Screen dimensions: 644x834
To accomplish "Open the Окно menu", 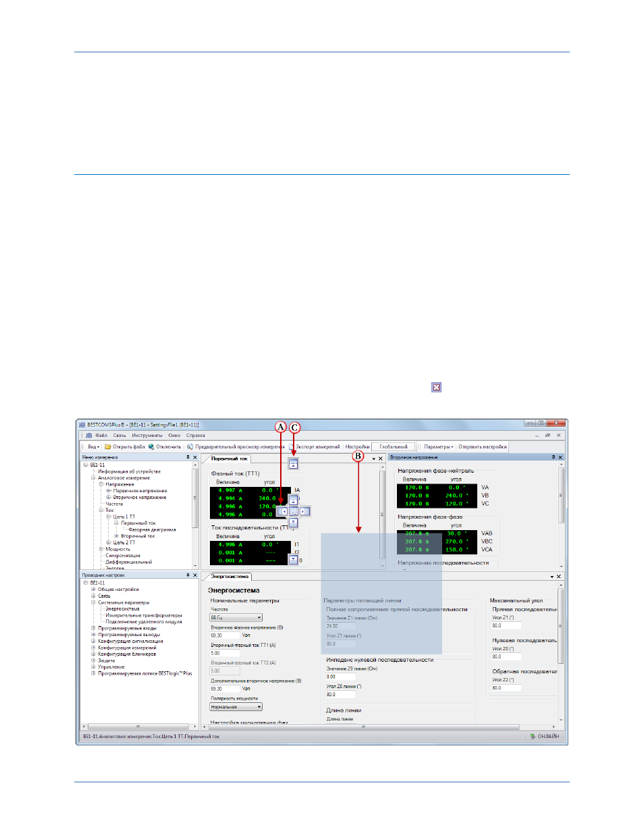I will [174, 436].
